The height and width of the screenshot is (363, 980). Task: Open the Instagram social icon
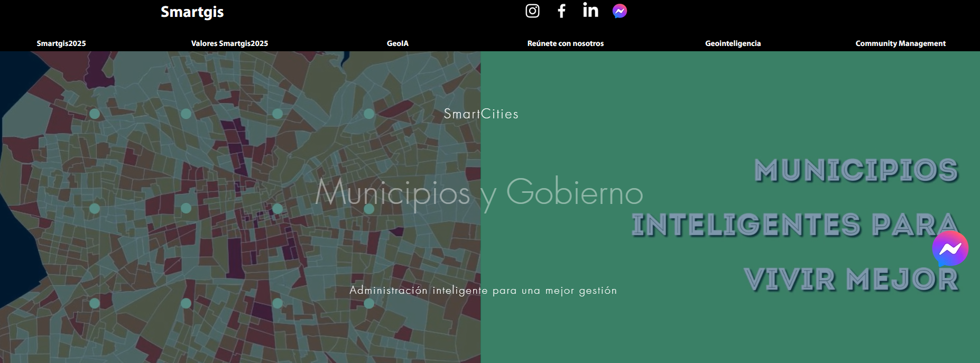[x=532, y=11]
